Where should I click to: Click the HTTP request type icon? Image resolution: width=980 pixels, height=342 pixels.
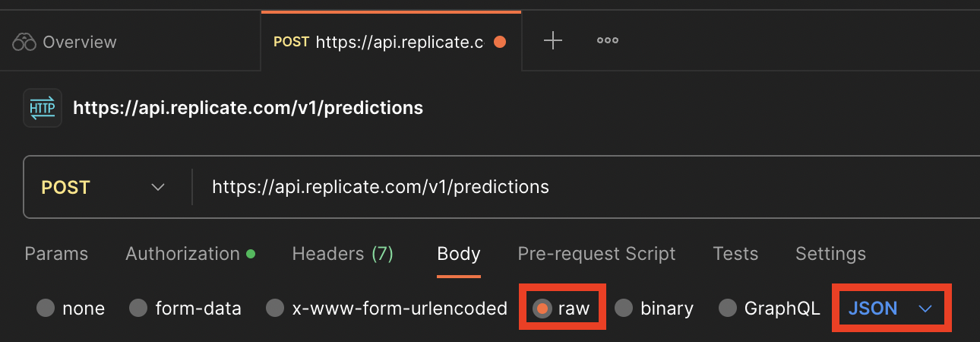click(x=43, y=108)
